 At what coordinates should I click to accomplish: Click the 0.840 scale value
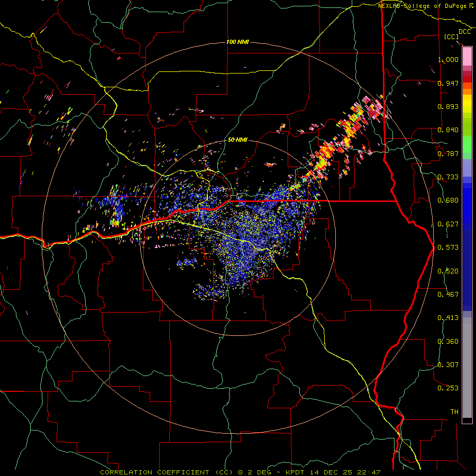click(x=448, y=130)
